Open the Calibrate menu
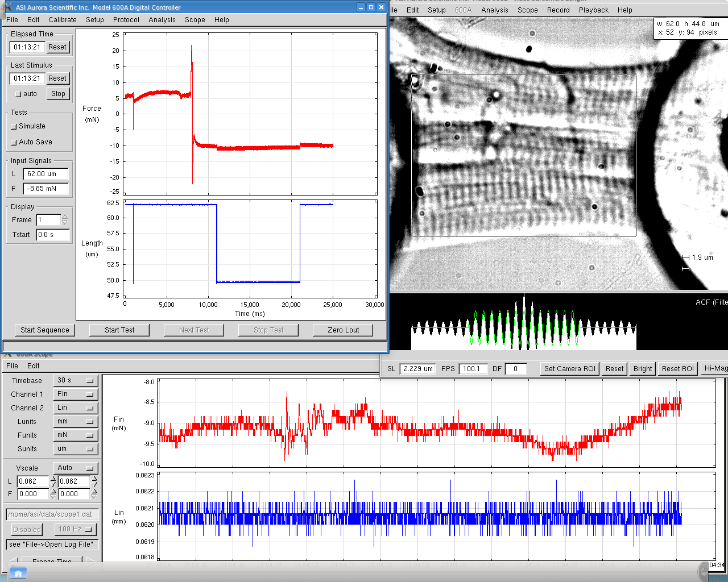The image size is (728, 582). point(63,20)
